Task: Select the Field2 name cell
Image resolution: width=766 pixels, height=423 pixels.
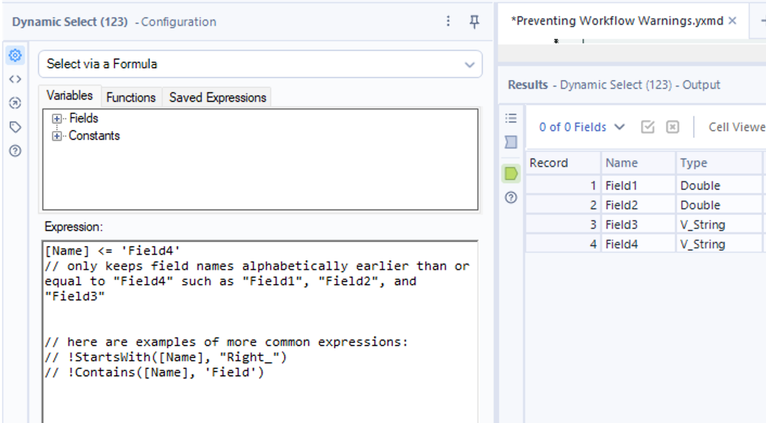Action: [x=639, y=205]
